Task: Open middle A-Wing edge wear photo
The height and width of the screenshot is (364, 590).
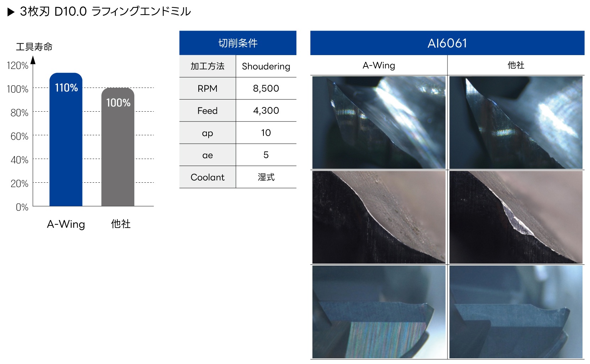Action: click(x=379, y=217)
